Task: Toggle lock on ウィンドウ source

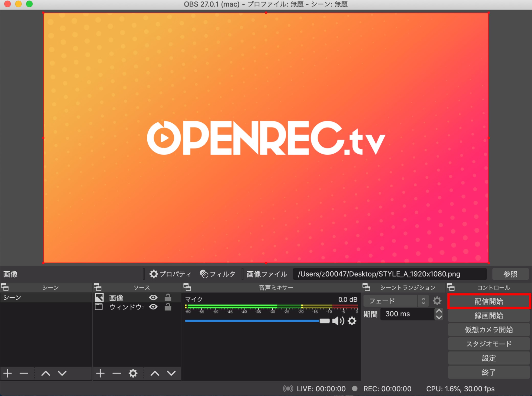Action: [x=168, y=307]
